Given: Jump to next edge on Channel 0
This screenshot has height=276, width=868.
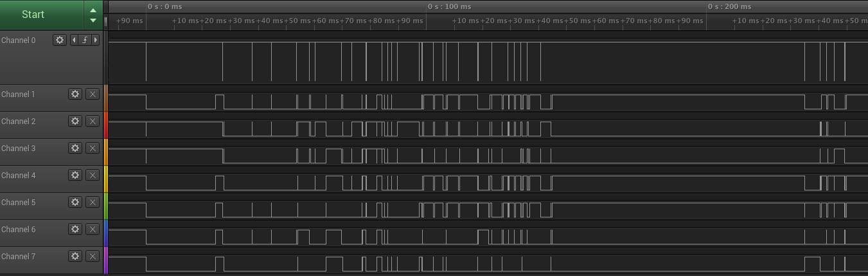Looking at the screenshot, I should (x=96, y=40).
